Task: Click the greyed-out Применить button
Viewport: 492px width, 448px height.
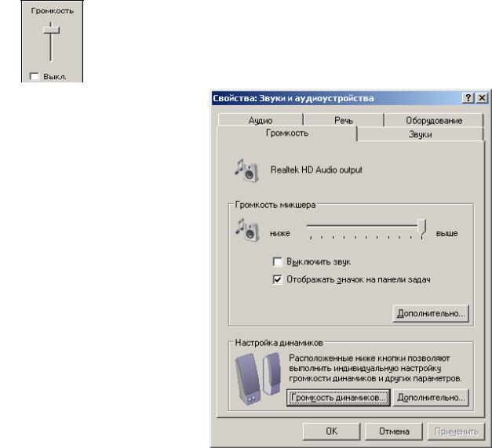Action: [456, 432]
